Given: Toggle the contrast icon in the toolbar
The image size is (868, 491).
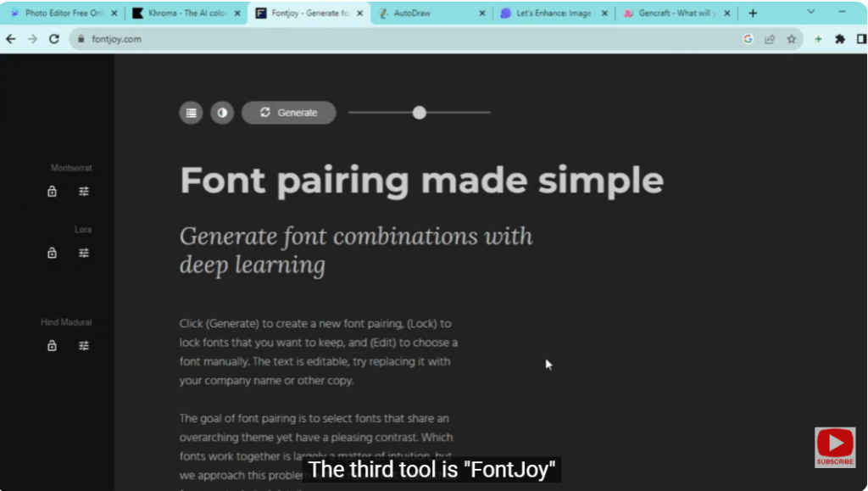Looking at the screenshot, I should [x=221, y=112].
